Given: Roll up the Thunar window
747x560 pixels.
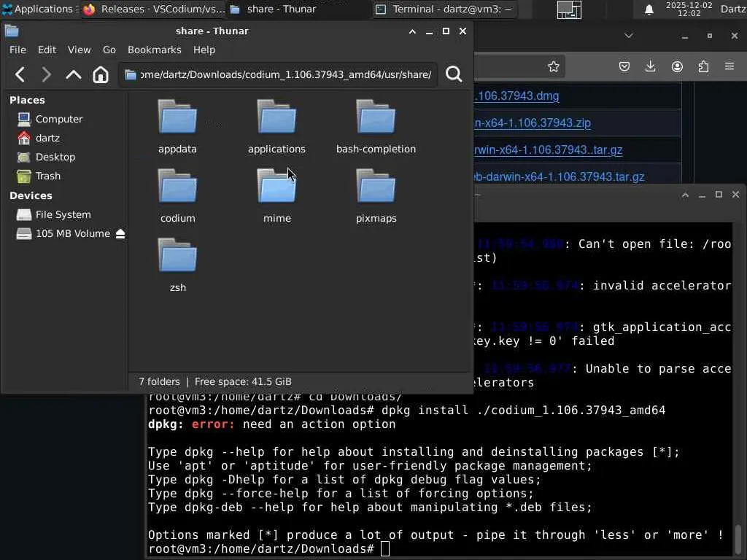Looking at the screenshot, I should [x=413, y=31].
